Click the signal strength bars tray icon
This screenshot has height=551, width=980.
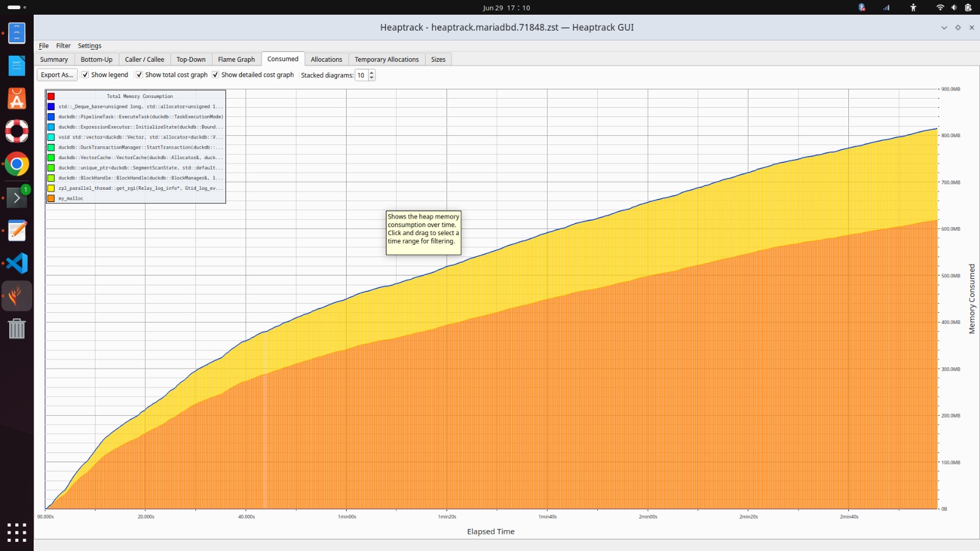point(886,7)
